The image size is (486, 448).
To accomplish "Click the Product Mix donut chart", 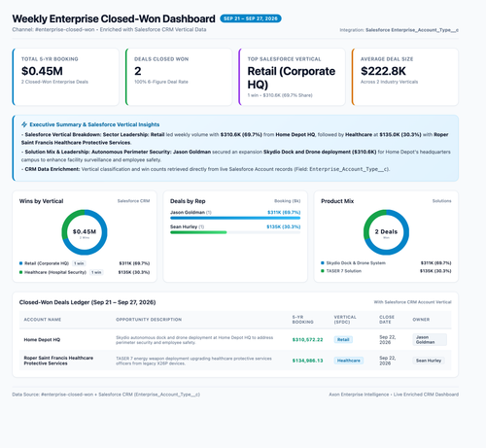I will tap(386, 232).
